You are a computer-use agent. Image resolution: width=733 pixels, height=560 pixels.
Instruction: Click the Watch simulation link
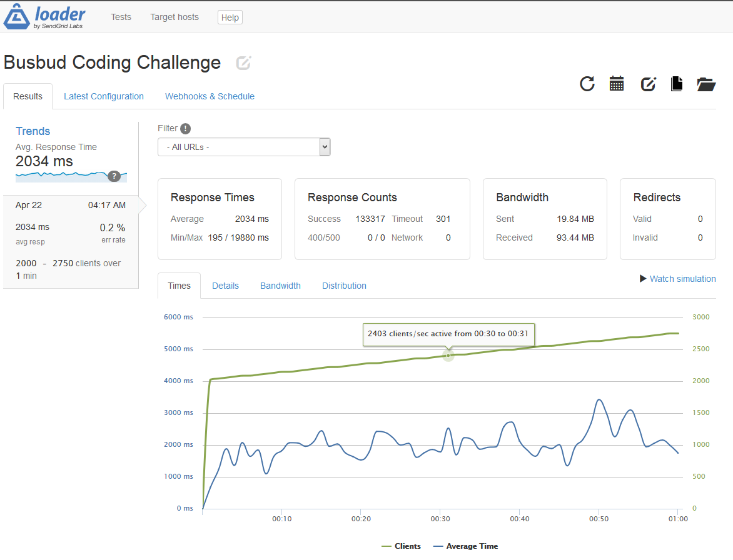(677, 279)
